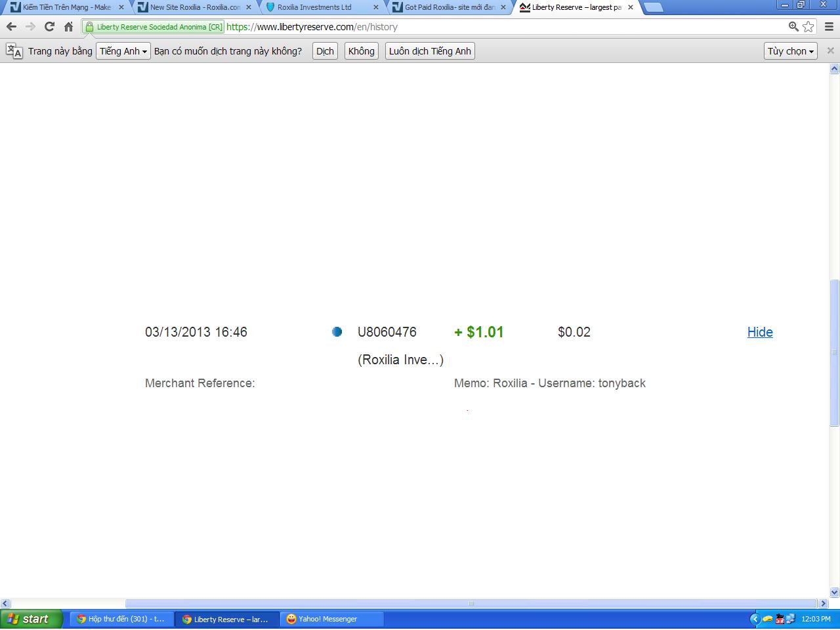The width and height of the screenshot is (840, 630).
Task: Click the red tray icon
Action: pyautogui.click(x=780, y=619)
